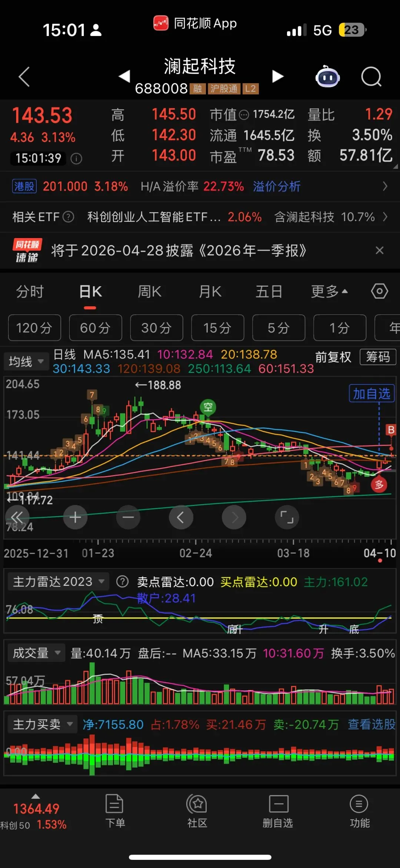Switch to next stock with right triangle
The width and height of the screenshot is (400, 868).
tap(278, 76)
